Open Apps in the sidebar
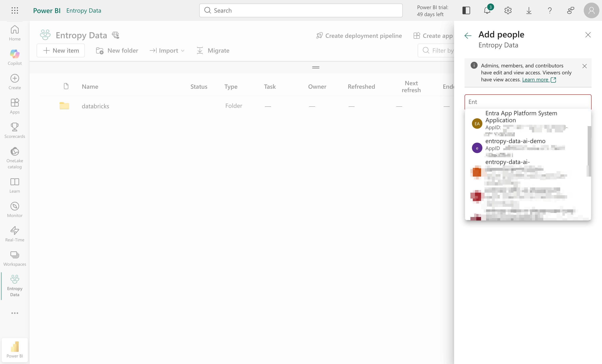 pyautogui.click(x=15, y=106)
